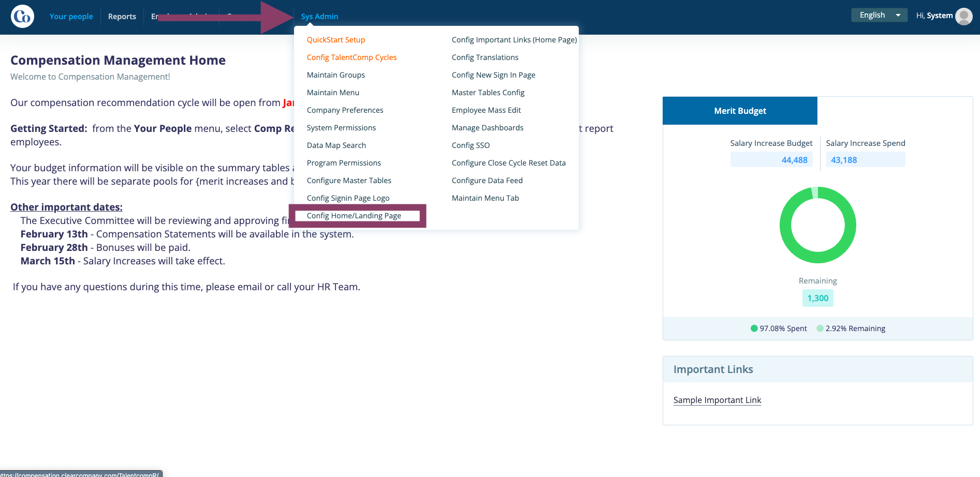
Task: Select Config Signin Page Logo
Action: click(x=348, y=198)
